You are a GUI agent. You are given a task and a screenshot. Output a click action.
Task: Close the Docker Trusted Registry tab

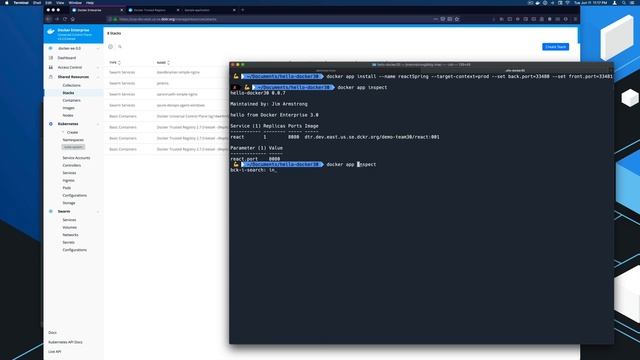coord(178,10)
